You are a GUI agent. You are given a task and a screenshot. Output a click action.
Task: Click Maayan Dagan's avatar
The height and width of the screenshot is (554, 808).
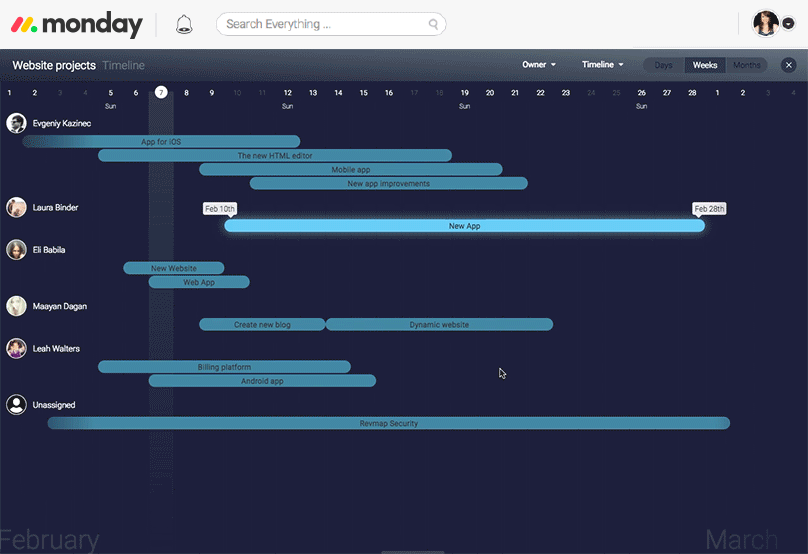(16, 306)
